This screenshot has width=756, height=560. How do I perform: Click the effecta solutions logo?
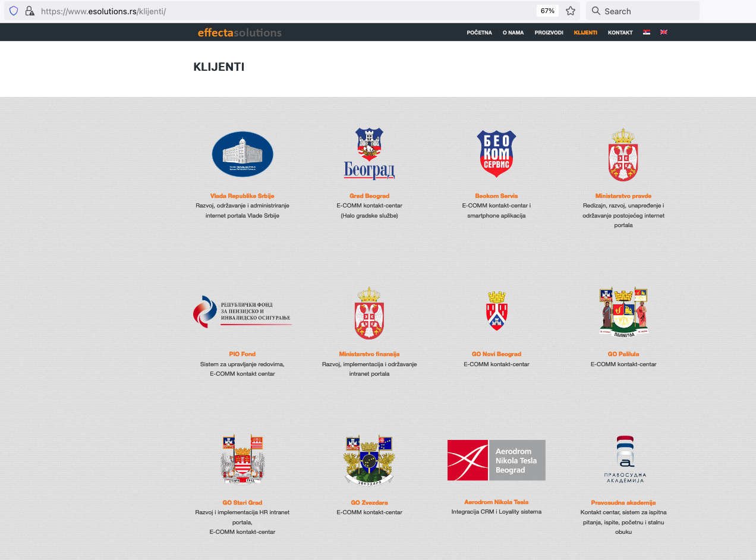[x=240, y=33]
